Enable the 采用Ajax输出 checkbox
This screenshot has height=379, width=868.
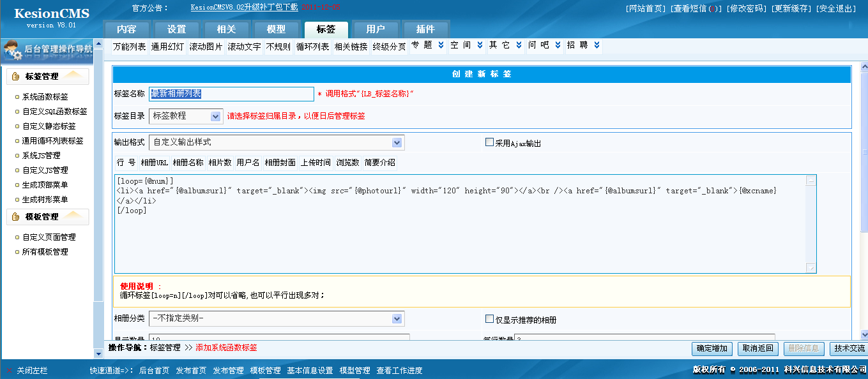pos(490,142)
